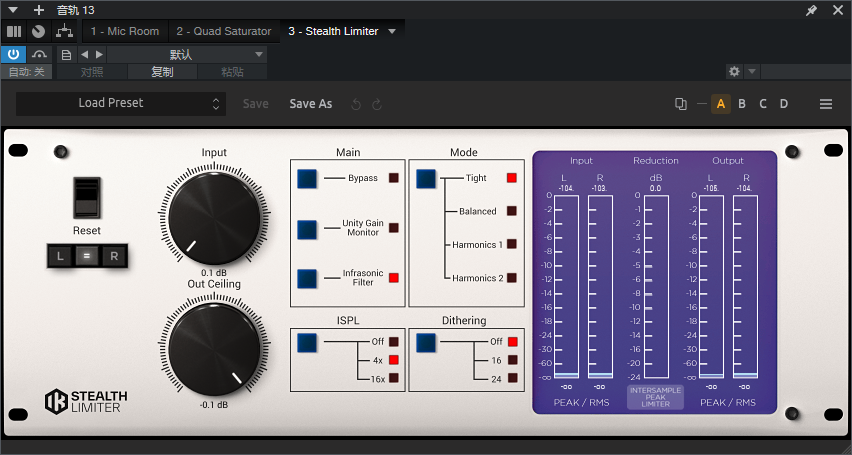Screen dimensions: 852x455
Task: Toggle the Bypass blue button
Action: 307,179
